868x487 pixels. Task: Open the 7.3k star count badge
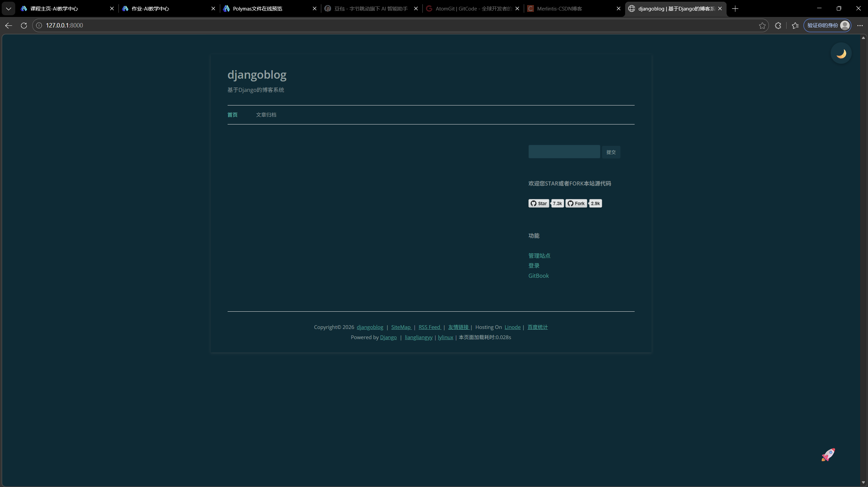point(557,203)
